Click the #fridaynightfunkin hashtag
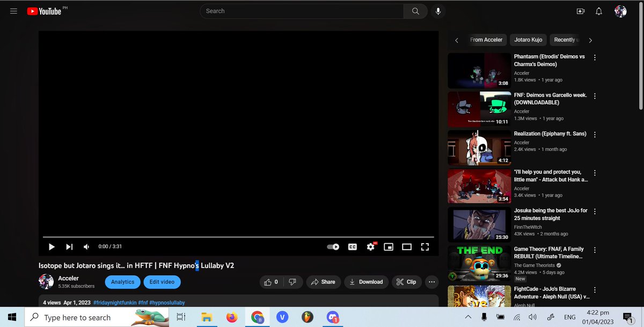Image resolution: width=644 pixels, height=327 pixels. tap(114, 303)
